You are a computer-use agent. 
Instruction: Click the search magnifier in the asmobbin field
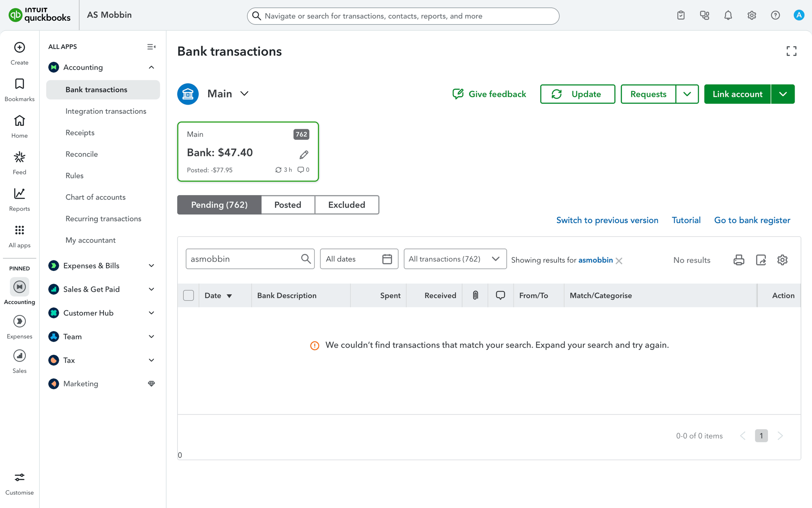point(306,259)
